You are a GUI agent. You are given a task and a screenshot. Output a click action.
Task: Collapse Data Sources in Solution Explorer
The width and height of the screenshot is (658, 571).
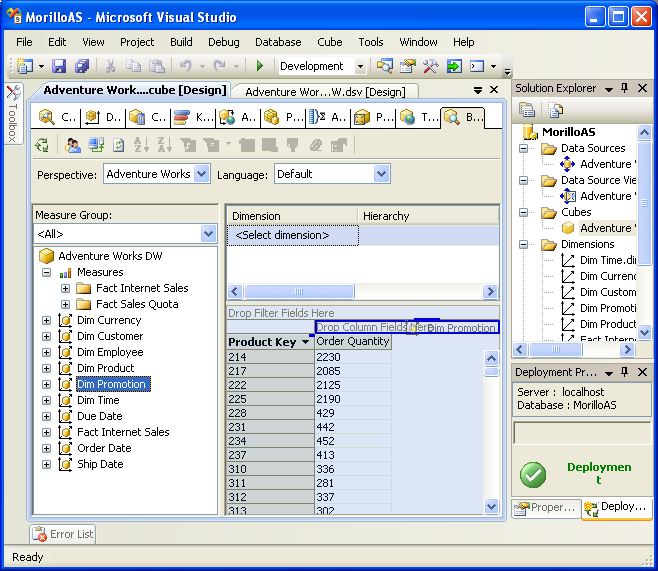[523, 148]
